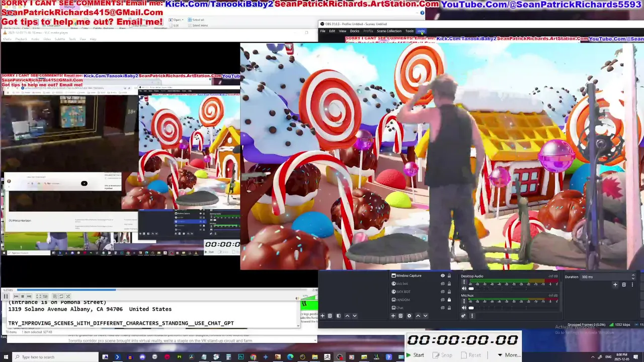The image size is (644, 362).
Task: Show the Chat source
Action: point(443,308)
